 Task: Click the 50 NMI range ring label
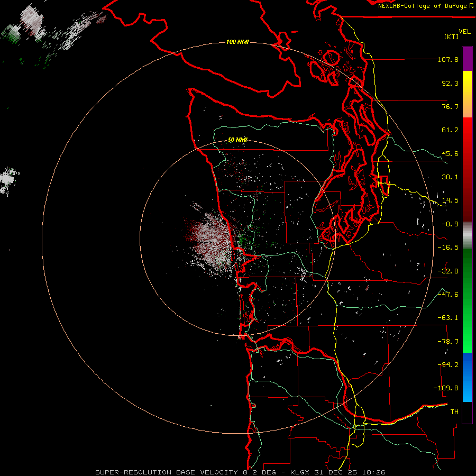pos(237,140)
